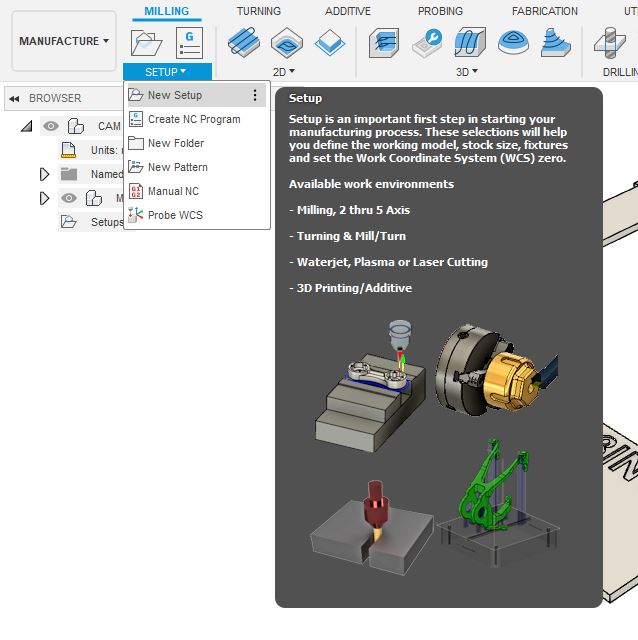Image resolution: width=638 pixels, height=640 pixels.
Task: Select the 2D Pocket tool icon
Action: pyautogui.click(x=287, y=42)
